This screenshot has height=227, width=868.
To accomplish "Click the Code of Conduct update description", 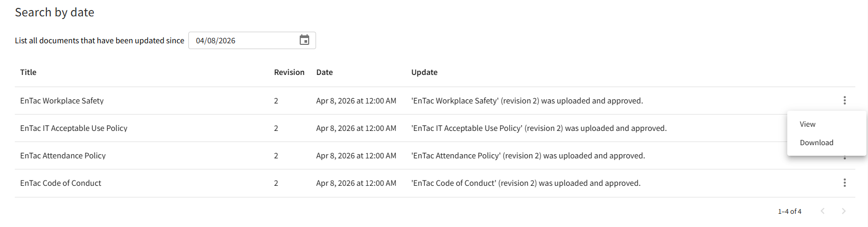I will pyautogui.click(x=526, y=183).
